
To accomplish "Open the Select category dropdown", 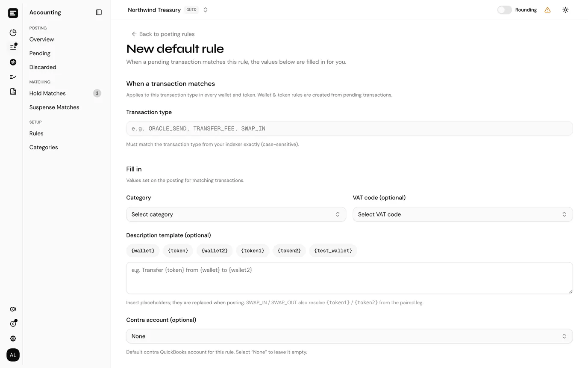I will (236, 214).
